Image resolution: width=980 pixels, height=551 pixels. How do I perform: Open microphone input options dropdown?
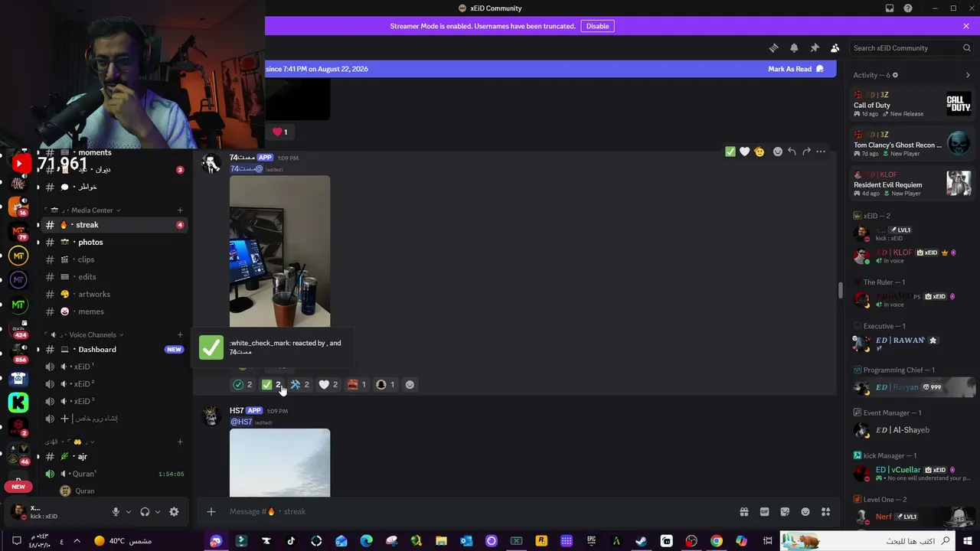[128, 512]
